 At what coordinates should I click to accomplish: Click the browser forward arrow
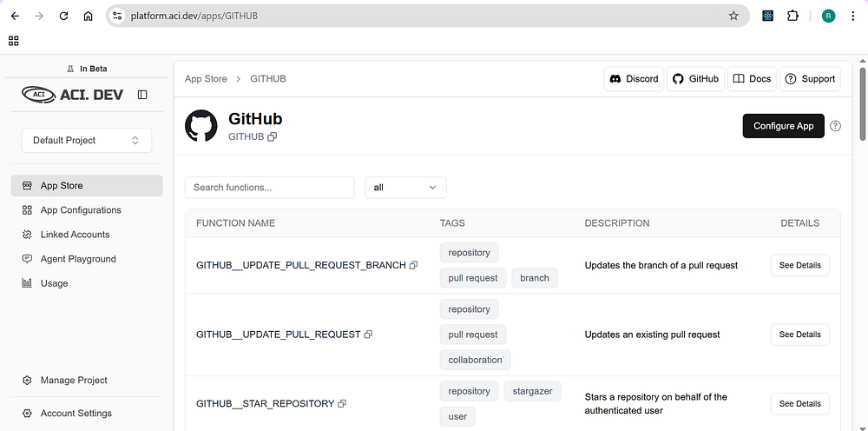point(39,16)
